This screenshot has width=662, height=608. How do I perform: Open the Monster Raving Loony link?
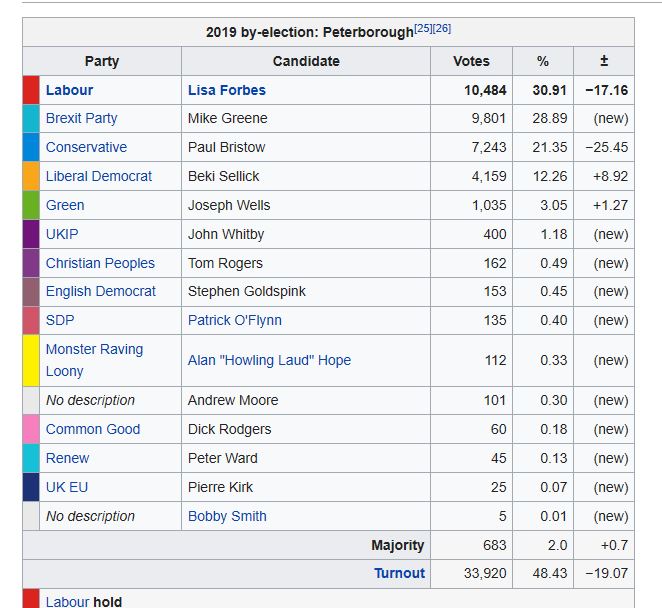point(94,349)
